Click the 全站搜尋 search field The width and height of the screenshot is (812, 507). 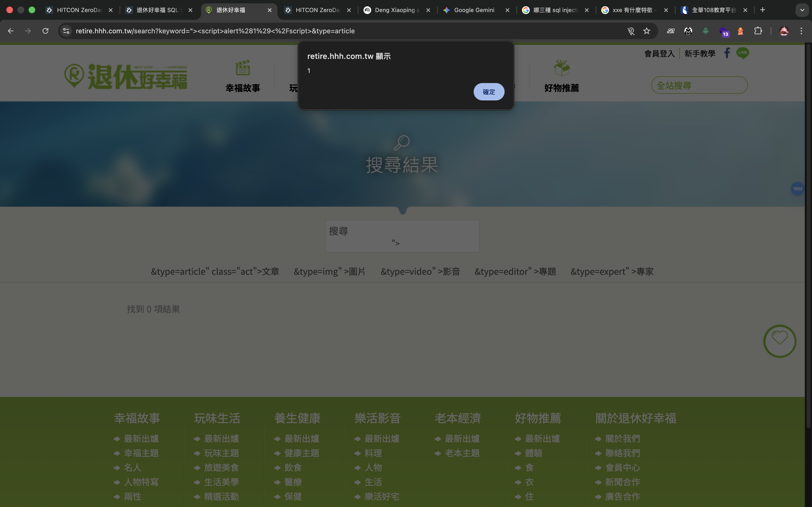coord(699,85)
